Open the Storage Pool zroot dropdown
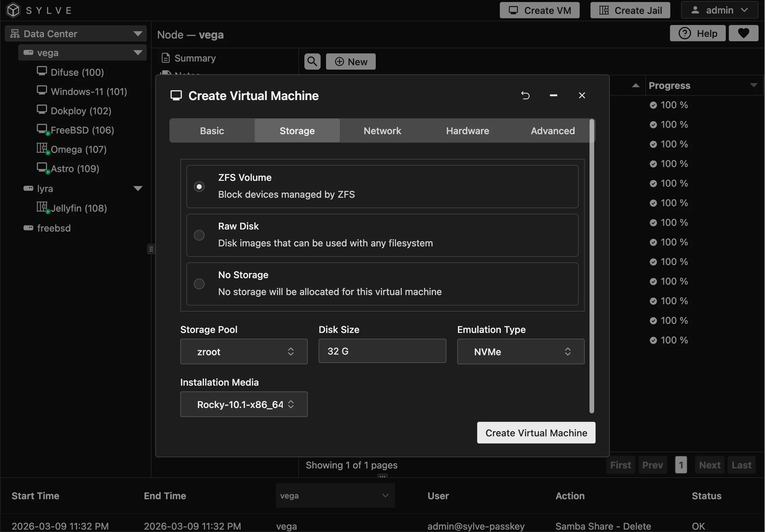 [244, 352]
